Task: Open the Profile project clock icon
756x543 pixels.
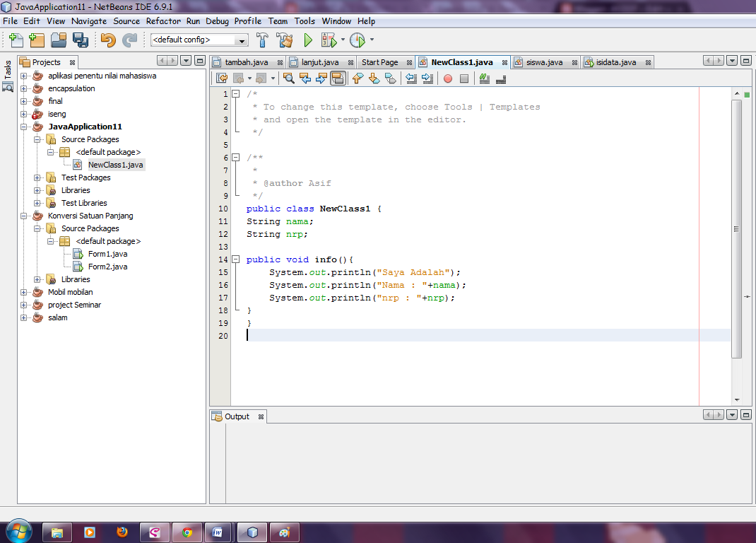Action: [x=358, y=40]
